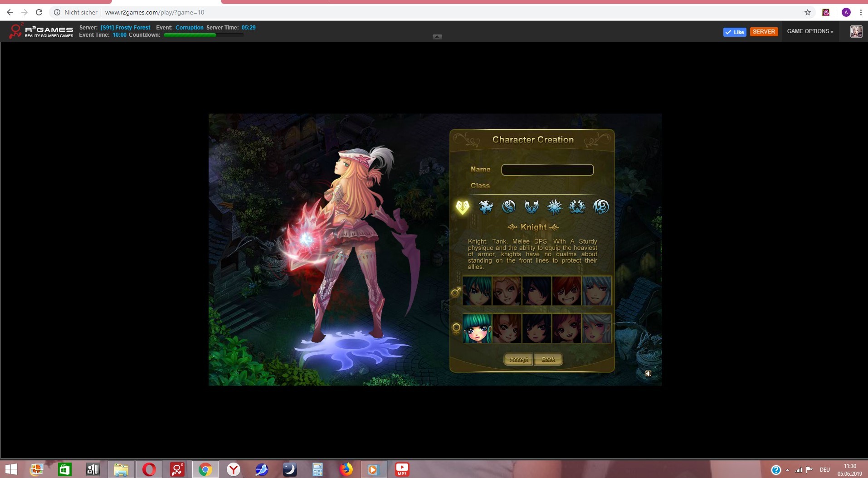The image size is (868, 478).
Task: Open the Frosty Forest server link
Action: click(125, 28)
